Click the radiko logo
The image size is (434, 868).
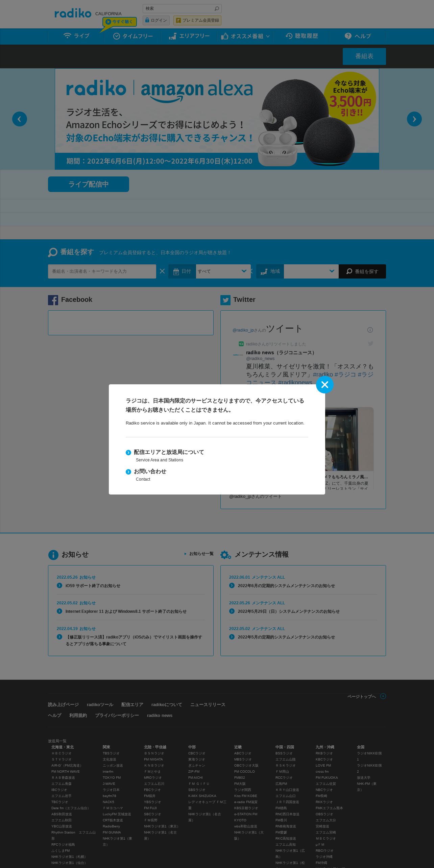[73, 14]
